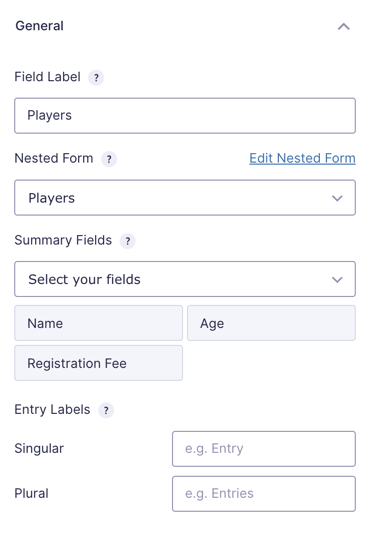370x541 pixels.
Task: Follow the Edit Nested Form link
Action: (x=302, y=158)
